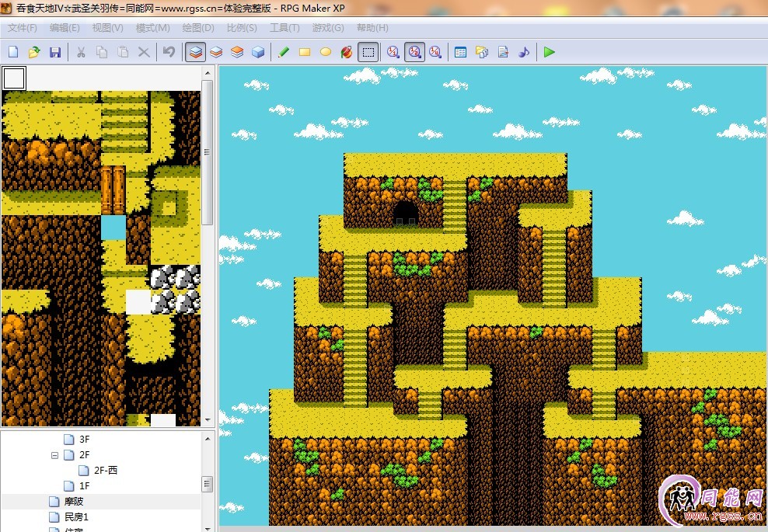The image size is (768, 532).
Task: Select the 3F map in the tree
Action: click(x=84, y=440)
